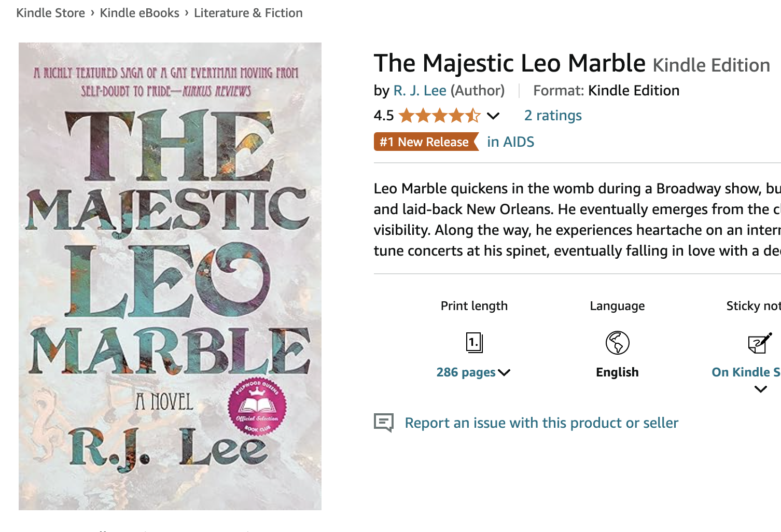The image size is (781, 532).
Task: Click the #1 New Release badge
Action: [x=426, y=142]
